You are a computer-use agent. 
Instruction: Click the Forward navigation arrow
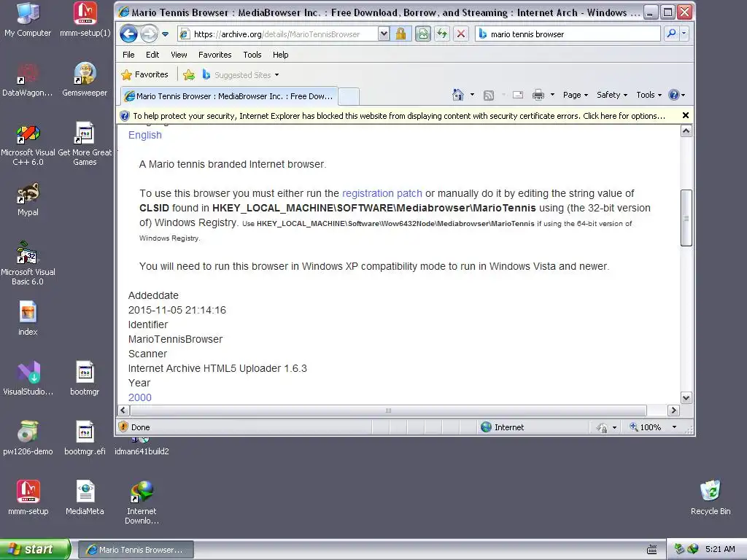pyautogui.click(x=149, y=34)
